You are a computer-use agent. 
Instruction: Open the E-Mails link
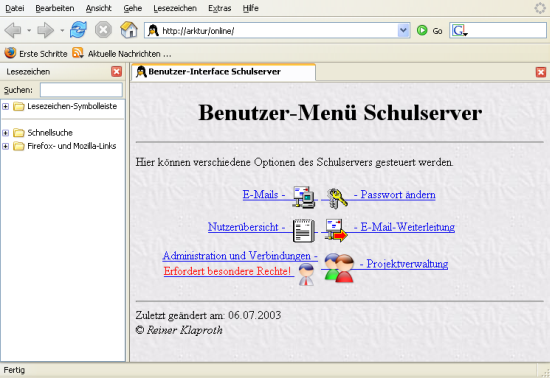tap(263, 194)
